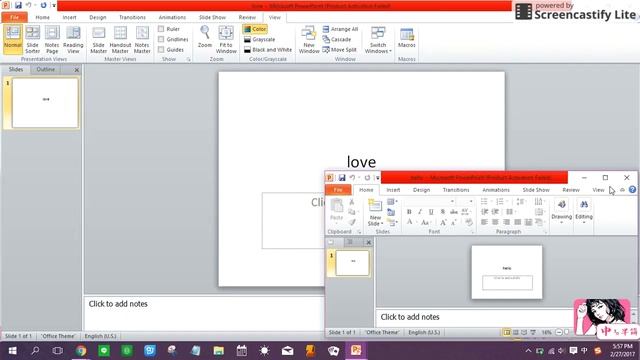The image size is (640, 360).
Task: Switch to Reading View in back window
Action: pyautogui.click(x=73, y=39)
